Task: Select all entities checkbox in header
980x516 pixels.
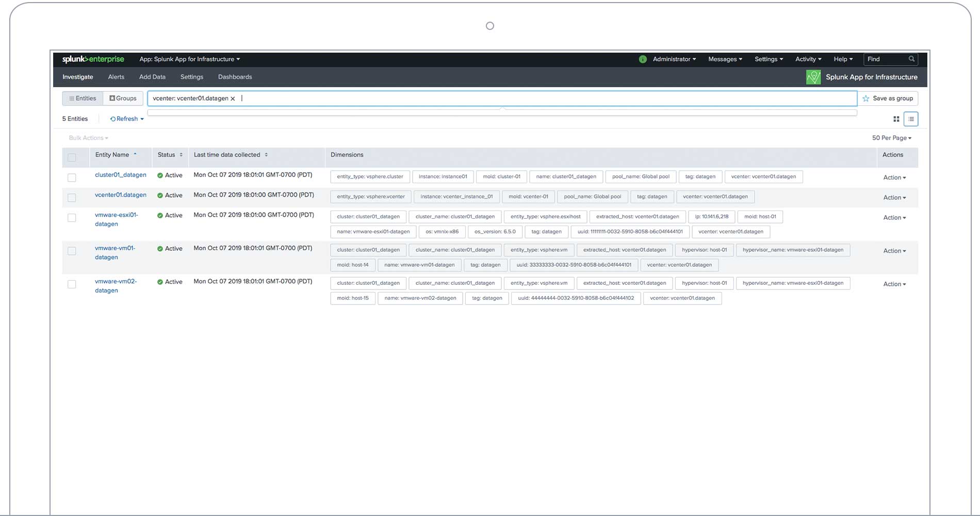Action: pos(72,157)
